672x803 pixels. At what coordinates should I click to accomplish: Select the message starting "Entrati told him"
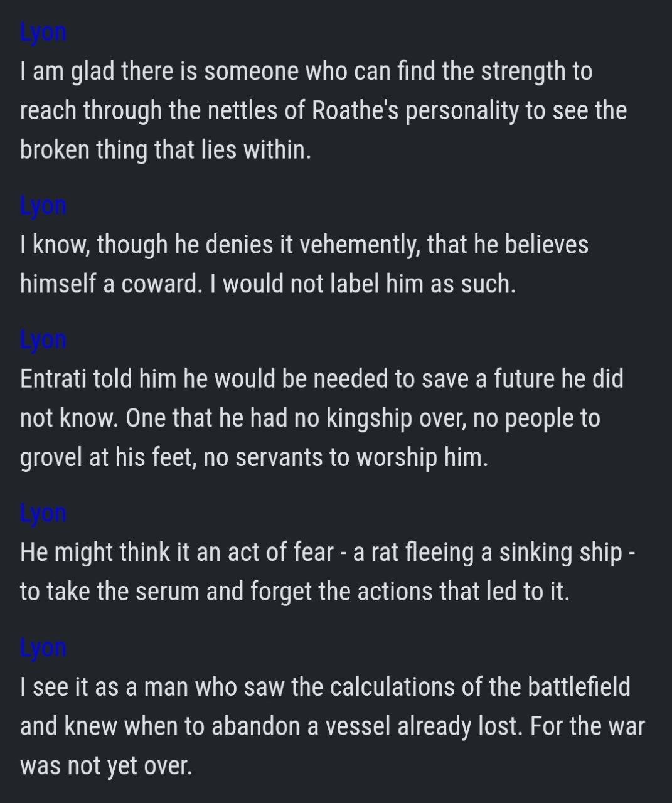click(321, 418)
